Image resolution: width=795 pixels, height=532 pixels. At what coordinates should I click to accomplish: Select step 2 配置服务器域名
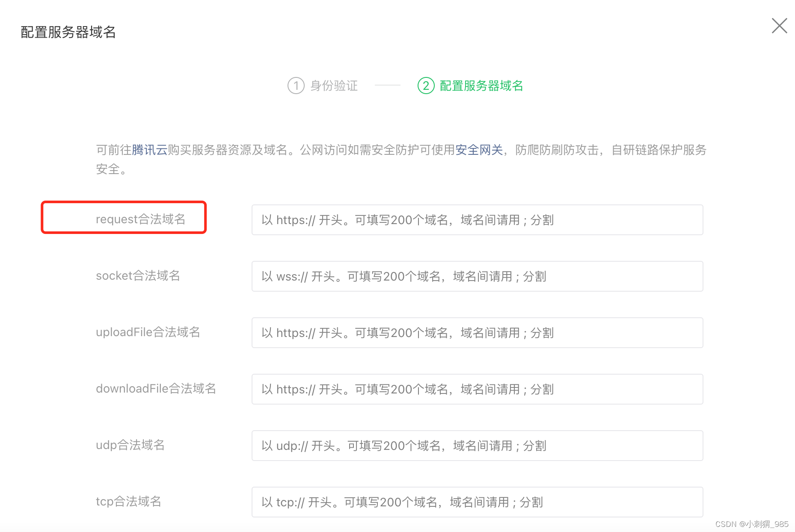click(470, 86)
